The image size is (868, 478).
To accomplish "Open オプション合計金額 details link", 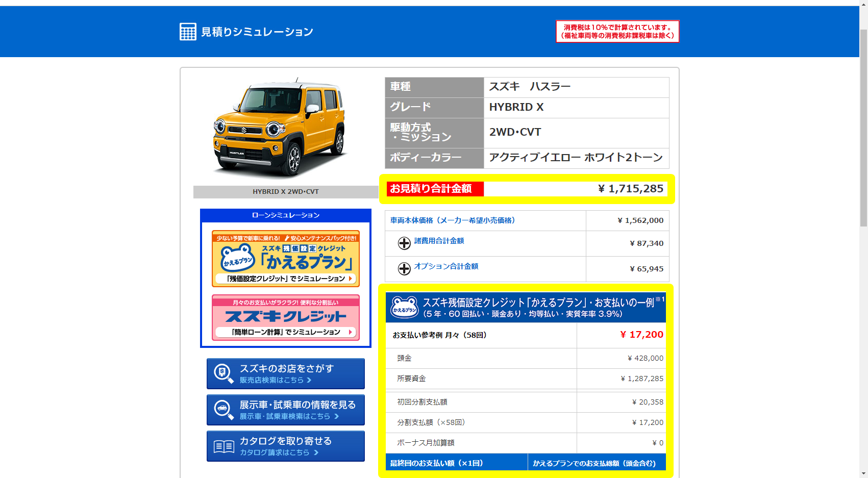I will tap(446, 266).
